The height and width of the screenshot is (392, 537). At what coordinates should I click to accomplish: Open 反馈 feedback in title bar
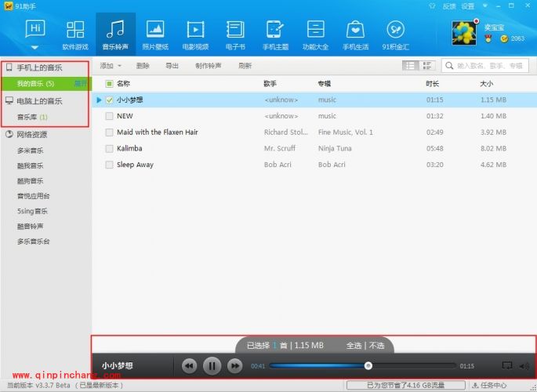[x=449, y=6]
